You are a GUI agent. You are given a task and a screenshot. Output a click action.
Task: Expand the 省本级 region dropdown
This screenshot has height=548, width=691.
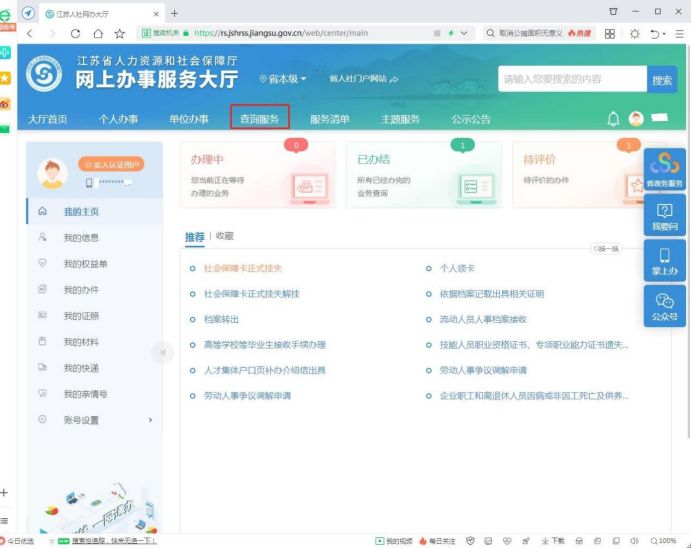(x=283, y=79)
